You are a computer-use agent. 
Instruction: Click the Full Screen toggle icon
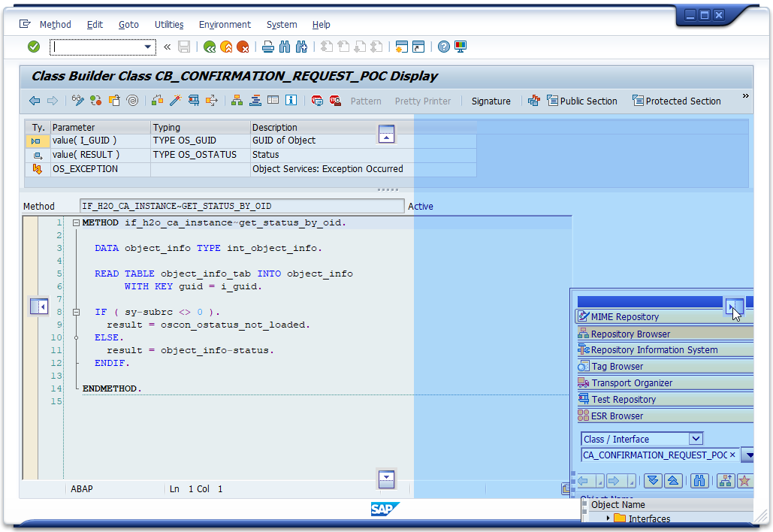click(x=273, y=100)
